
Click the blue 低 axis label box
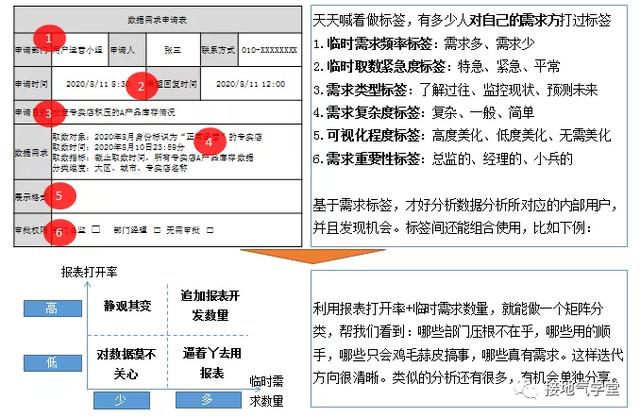53,363
